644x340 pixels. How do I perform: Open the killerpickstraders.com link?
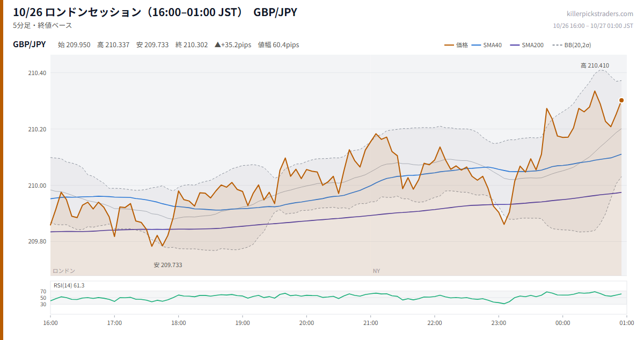coord(600,14)
